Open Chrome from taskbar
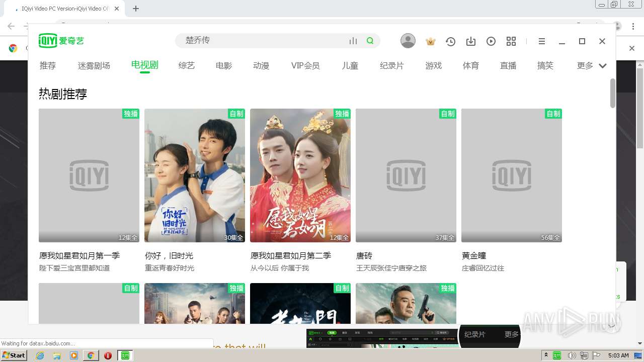 click(x=91, y=355)
